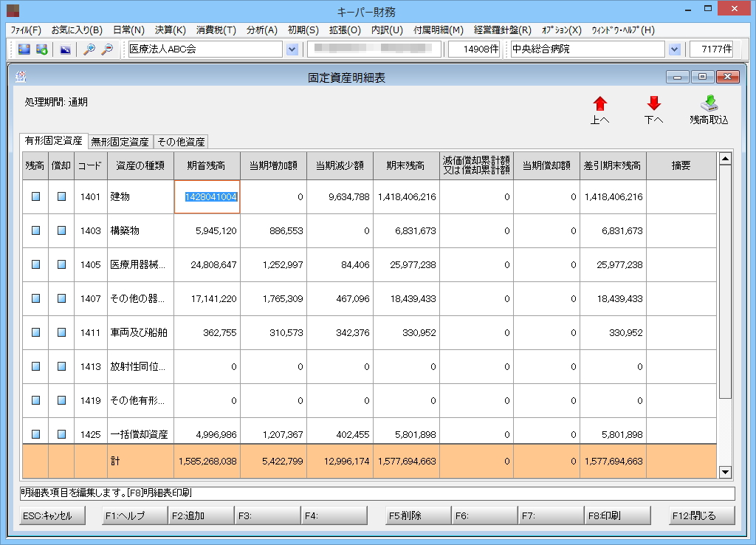Open the 決算(K) menu
The height and width of the screenshot is (545, 756).
[171, 30]
